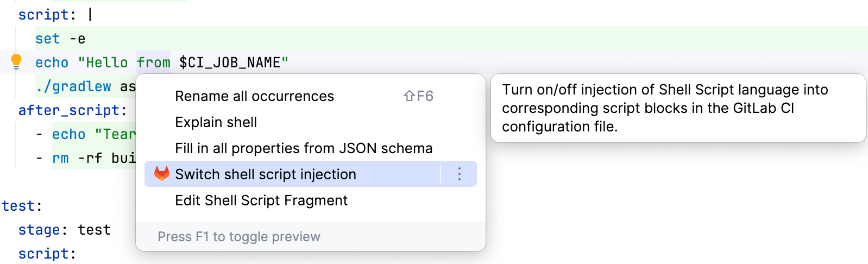
Task: Click the "Press F1 to toggle preview" hint
Action: tap(239, 237)
